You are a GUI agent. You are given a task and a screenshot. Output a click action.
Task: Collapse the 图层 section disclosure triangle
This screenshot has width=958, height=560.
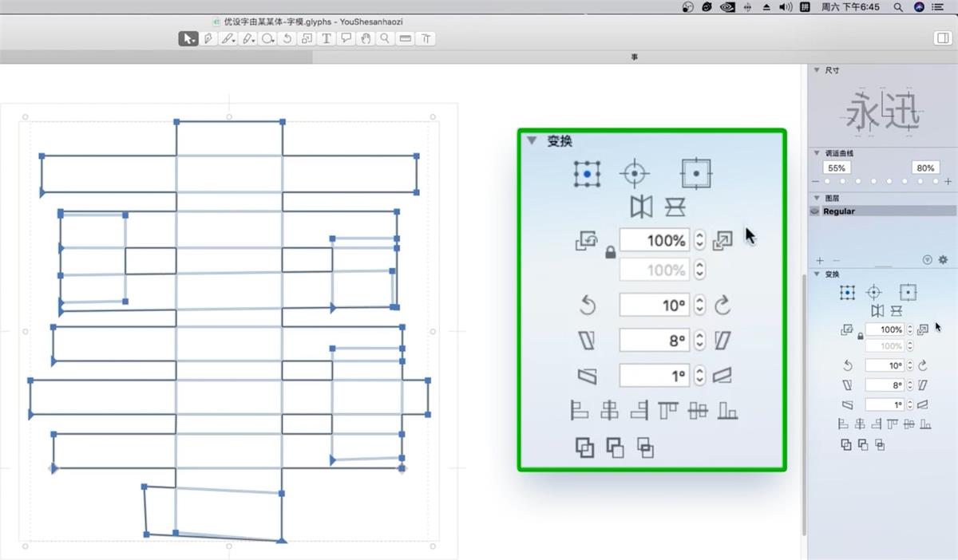click(x=817, y=198)
